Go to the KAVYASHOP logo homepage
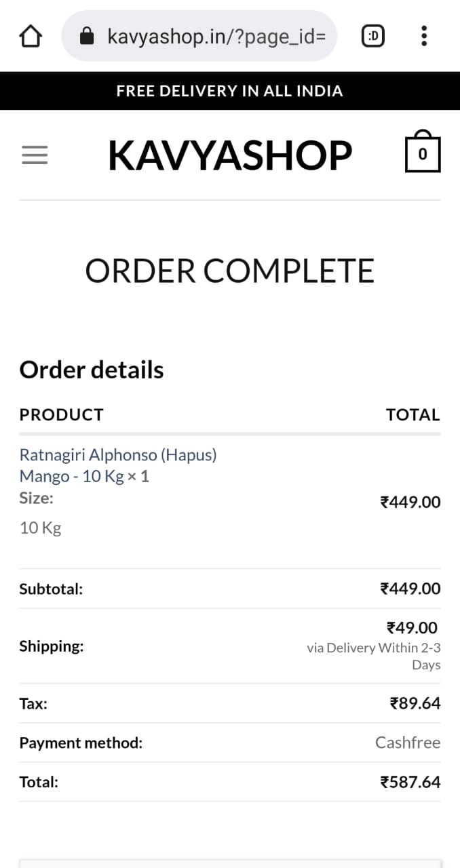This screenshot has width=460, height=868. click(x=230, y=155)
